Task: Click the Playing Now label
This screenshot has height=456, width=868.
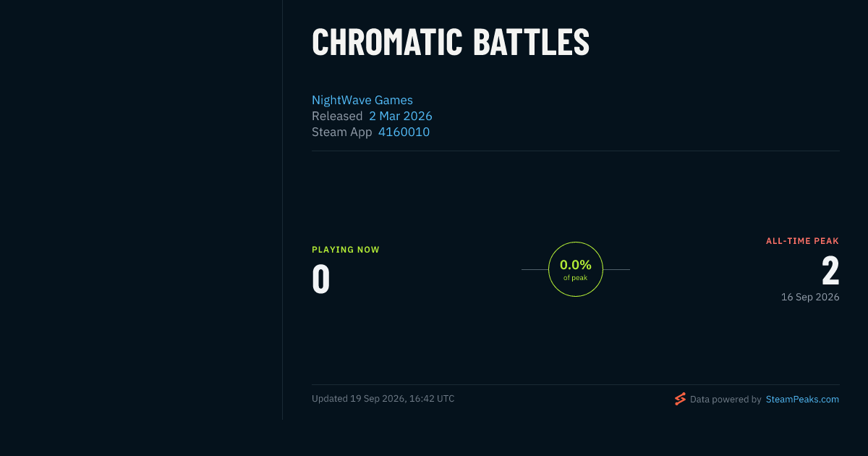Action: pyautogui.click(x=346, y=250)
